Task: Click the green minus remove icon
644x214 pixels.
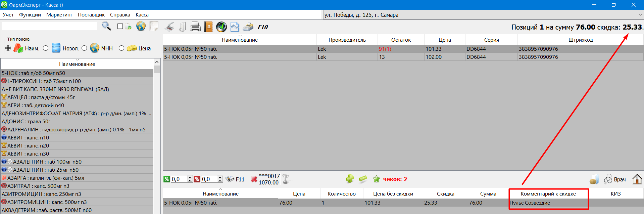Action: 363,179
